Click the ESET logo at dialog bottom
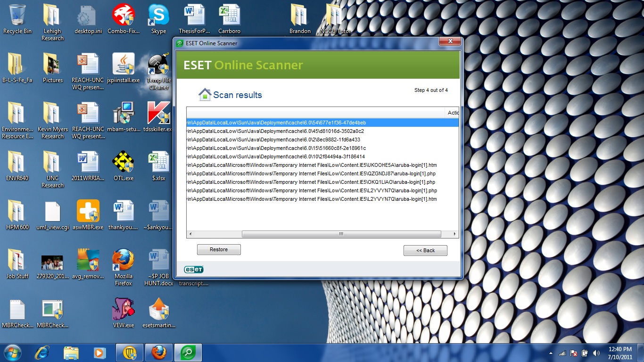The height and width of the screenshot is (362, 644). pyautogui.click(x=193, y=270)
